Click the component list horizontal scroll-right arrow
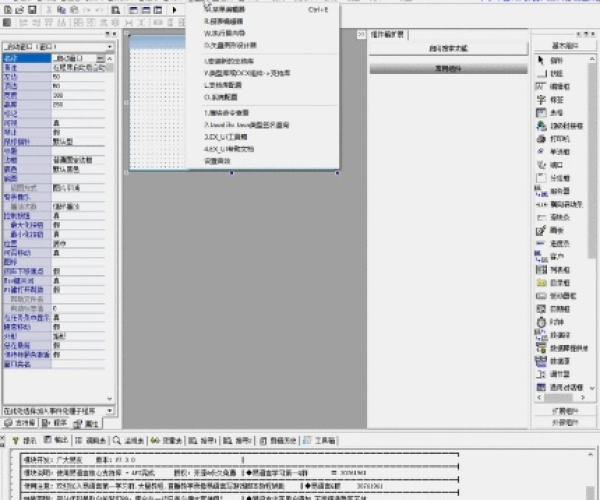 pyautogui.click(x=583, y=398)
